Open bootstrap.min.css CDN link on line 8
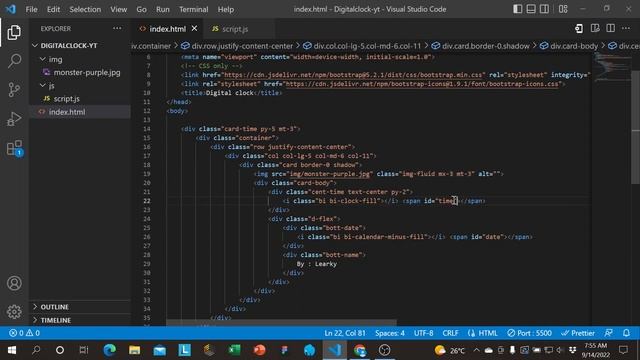 click(353, 75)
